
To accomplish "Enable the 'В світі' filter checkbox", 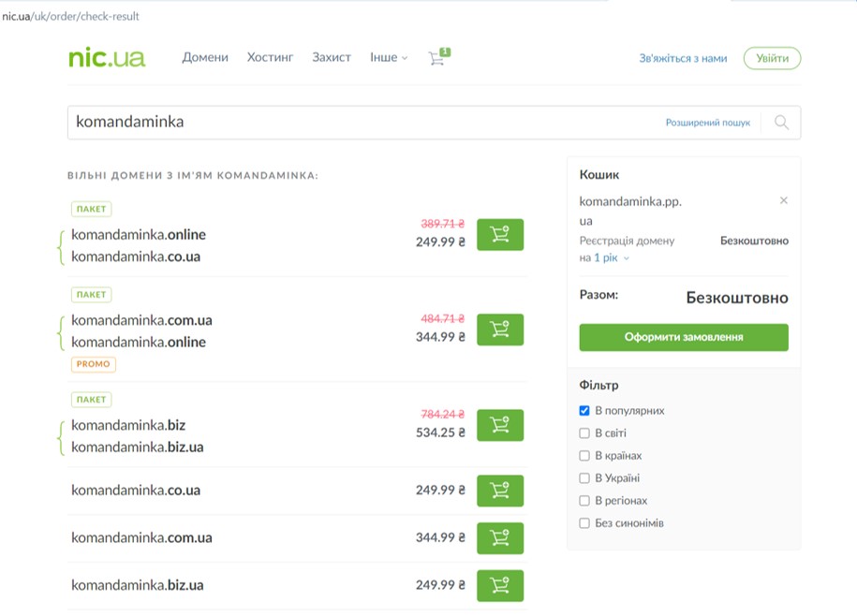I will pyautogui.click(x=584, y=433).
